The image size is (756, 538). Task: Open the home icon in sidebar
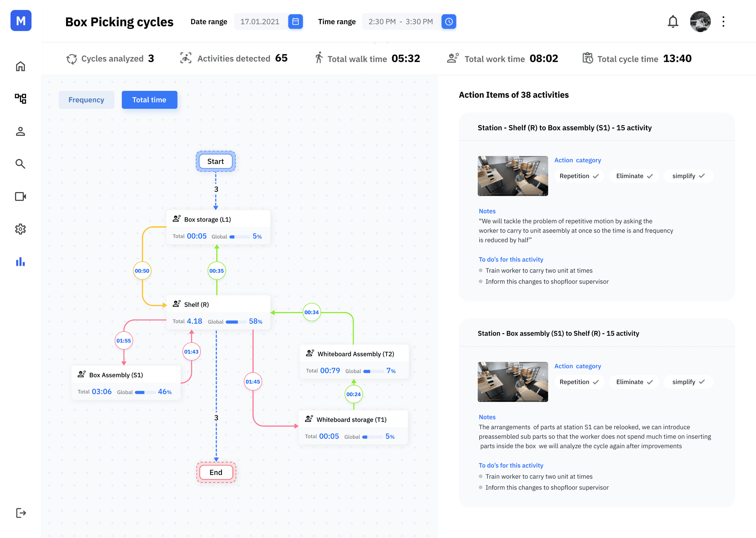coord(21,66)
